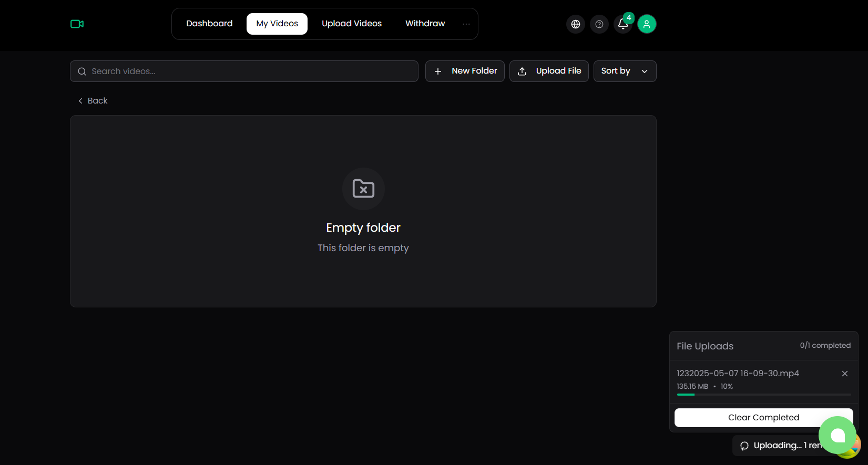Cancel the 1232025-05-07 mp4 upload
The image size is (868, 465).
(x=845, y=374)
